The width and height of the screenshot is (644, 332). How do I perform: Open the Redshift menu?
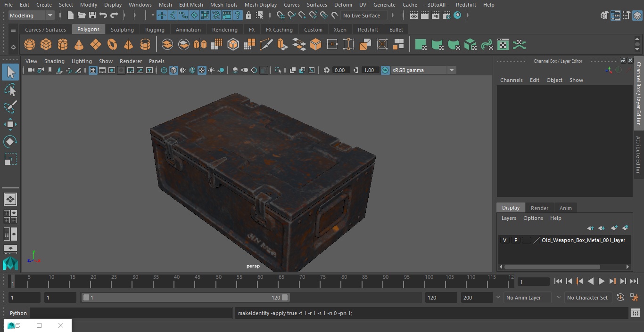(x=466, y=5)
